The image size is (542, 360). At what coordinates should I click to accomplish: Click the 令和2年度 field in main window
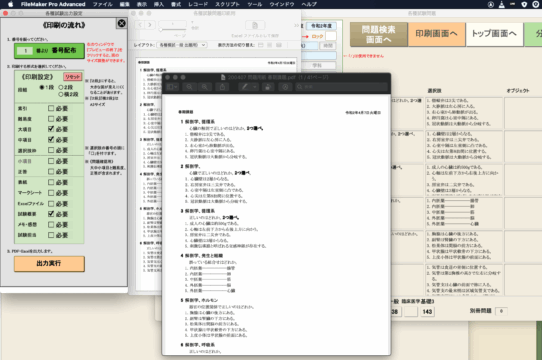coord(321,26)
